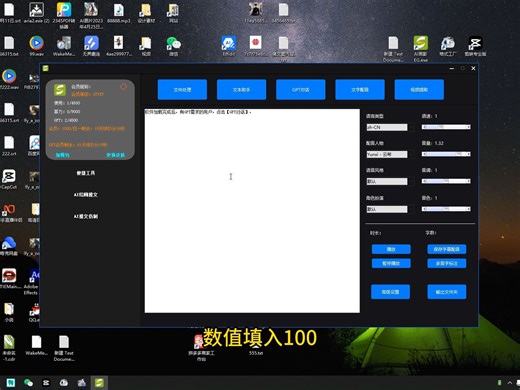Click the 保存字幕配音 button
This screenshot has width=520, height=390.
click(447, 249)
